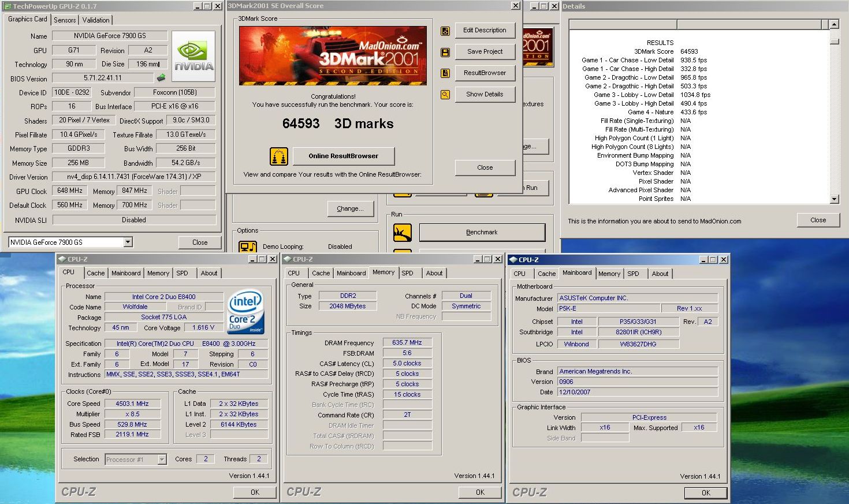
Task: Switch to the Sensors tab in GPU-Z
Action: click(65, 20)
